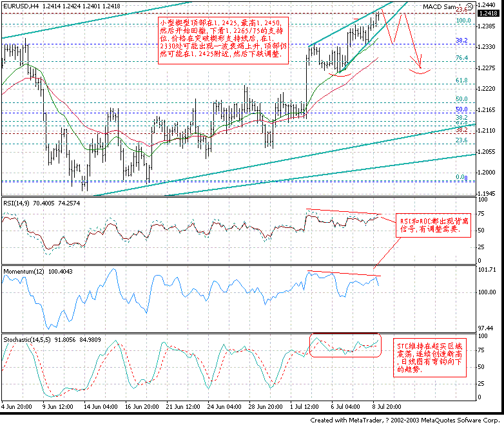Click the 1.2440 price axis label
Screen dimensions: 504x425
click(x=487, y=5)
